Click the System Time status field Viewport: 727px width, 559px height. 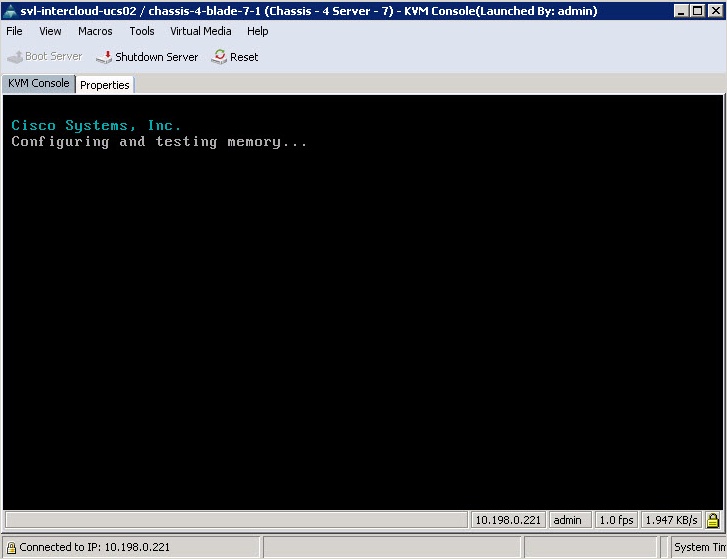[699, 547]
